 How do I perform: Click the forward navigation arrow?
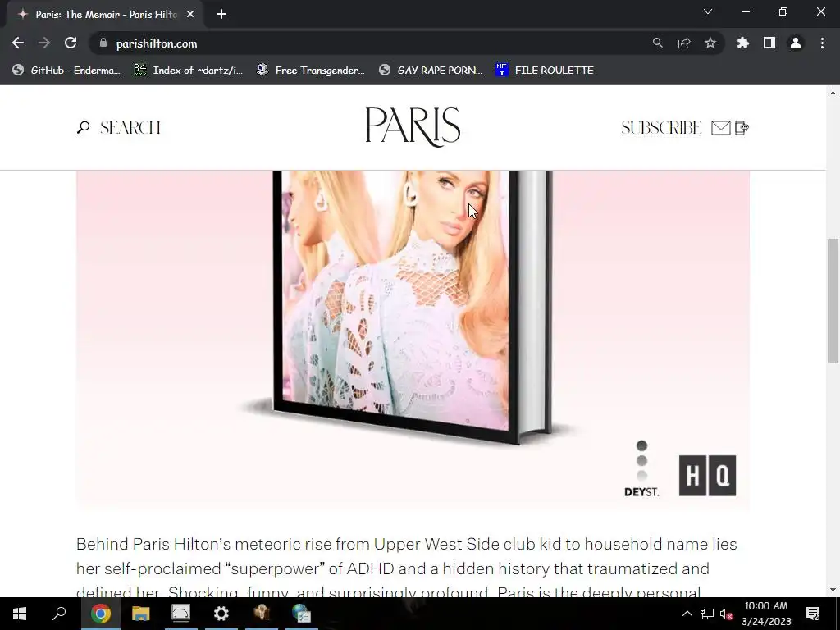44,43
